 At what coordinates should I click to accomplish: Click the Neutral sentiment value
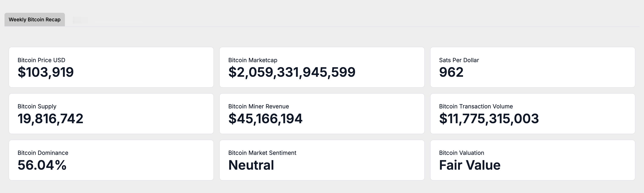point(251,165)
